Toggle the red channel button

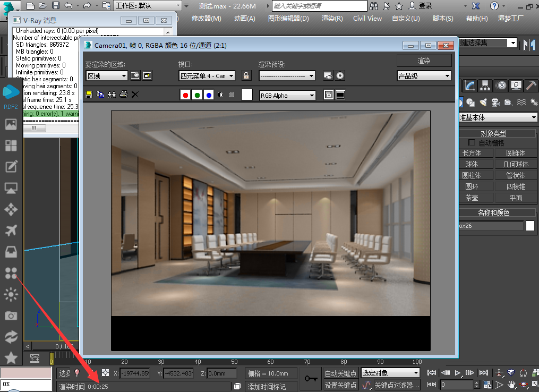tap(186, 95)
